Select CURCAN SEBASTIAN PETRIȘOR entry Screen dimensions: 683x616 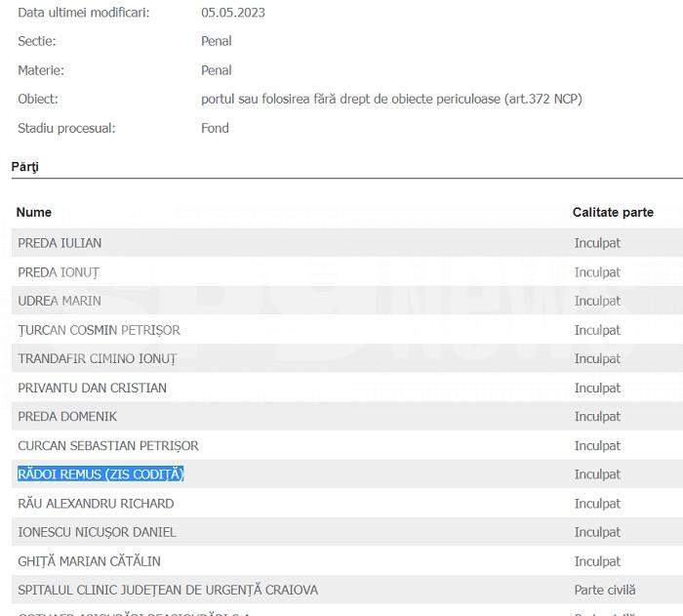108,445
